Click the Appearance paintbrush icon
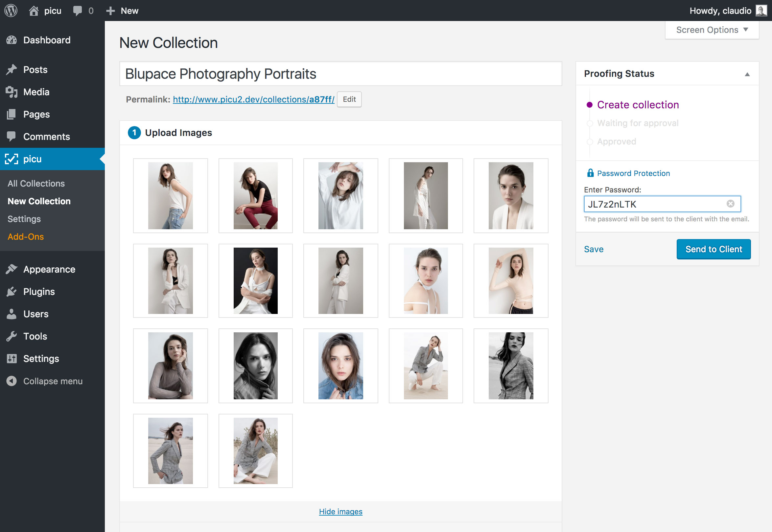This screenshot has width=772, height=532. click(12, 269)
